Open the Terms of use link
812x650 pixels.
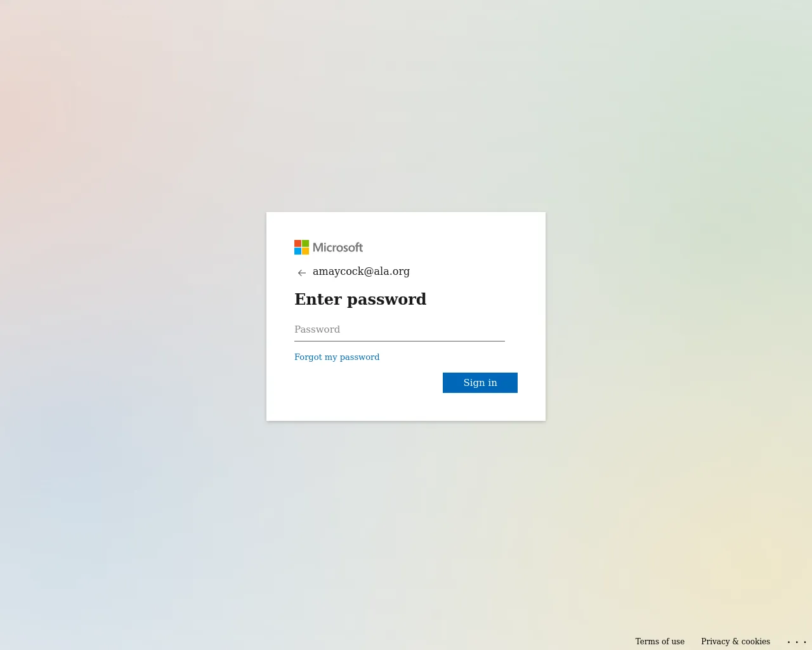pyautogui.click(x=660, y=641)
